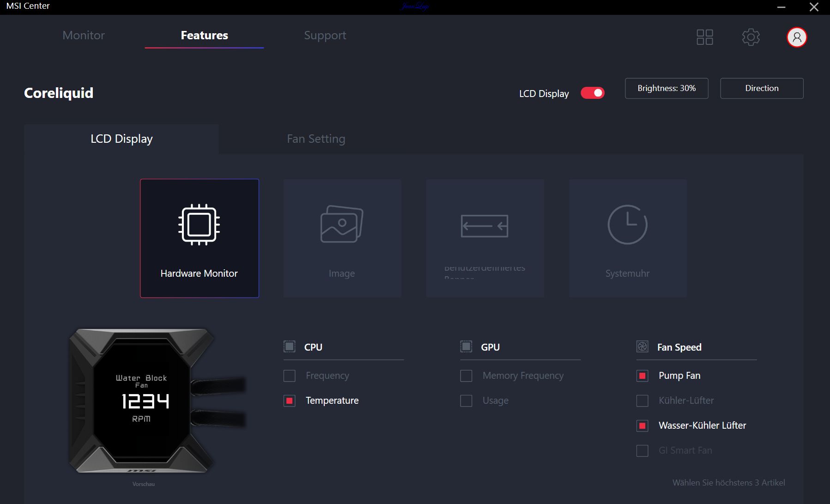Click the Brightness: 30% button
Screen dimensions: 830x504
pos(666,88)
